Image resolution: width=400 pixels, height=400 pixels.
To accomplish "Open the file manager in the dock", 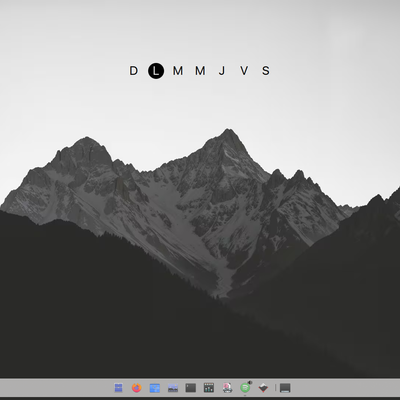I will click(x=118, y=388).
